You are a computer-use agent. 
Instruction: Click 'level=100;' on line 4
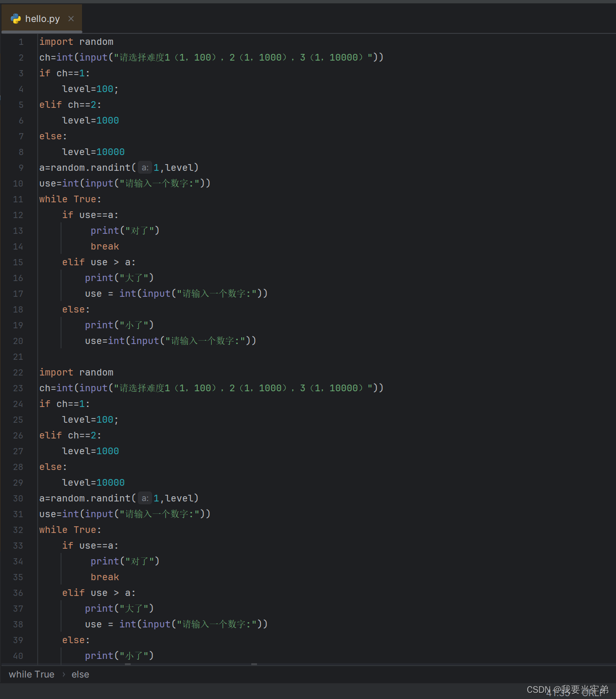coord(90,89)
